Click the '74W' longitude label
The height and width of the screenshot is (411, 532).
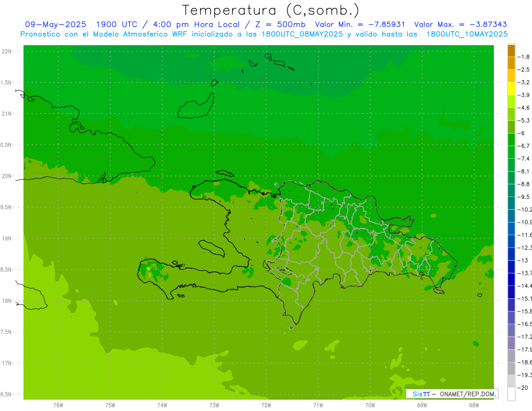[162, 405]
